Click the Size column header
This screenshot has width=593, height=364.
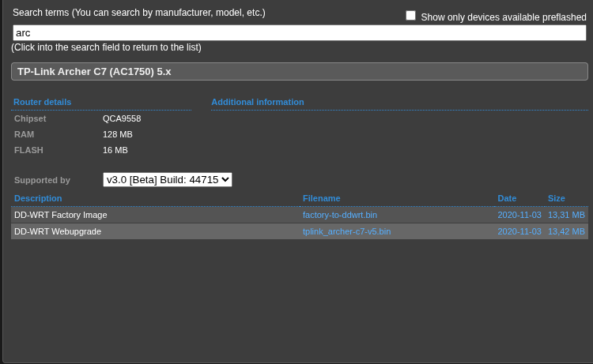pos(557,198)
